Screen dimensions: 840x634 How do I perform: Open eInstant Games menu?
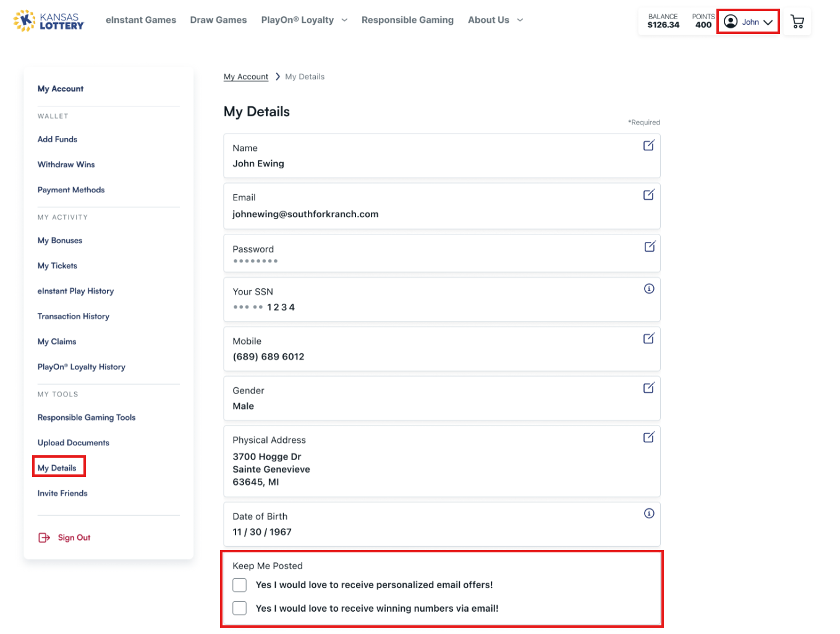[x=141, y=20]
